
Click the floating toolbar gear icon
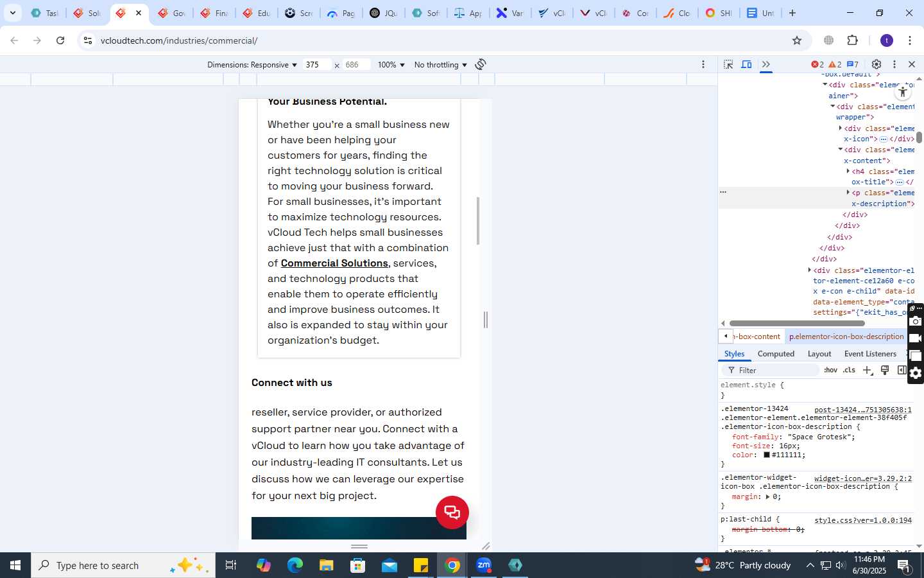click(916, 373)
